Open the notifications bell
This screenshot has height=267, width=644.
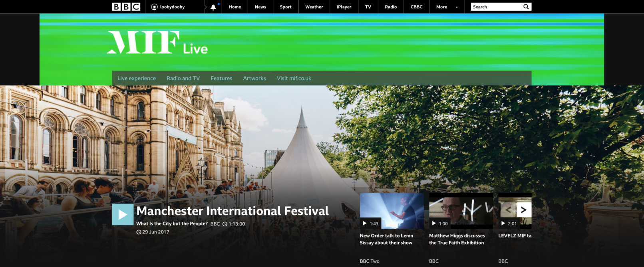click(213, 7)
